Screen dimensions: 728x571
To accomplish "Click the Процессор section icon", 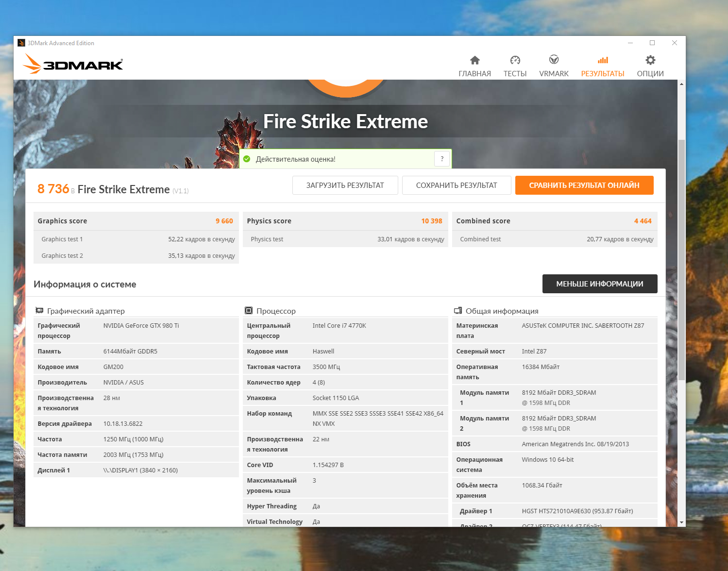I will tap(249, 311).
